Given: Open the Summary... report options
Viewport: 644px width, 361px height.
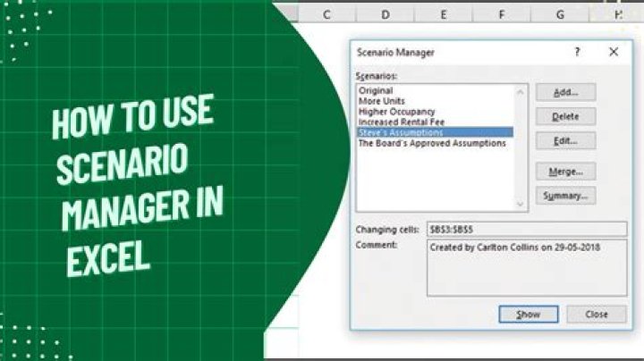Looking at the screenshot, I should pyautogui.click(x=565, y=196).
